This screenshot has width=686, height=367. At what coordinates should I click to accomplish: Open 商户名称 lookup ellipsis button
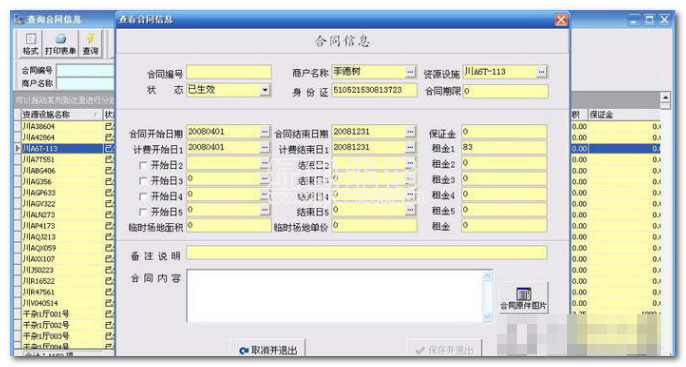410,72
